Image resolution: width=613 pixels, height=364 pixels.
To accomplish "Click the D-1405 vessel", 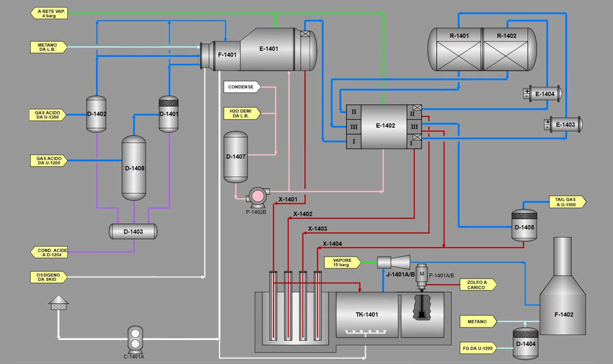I will tap(524, 226).
